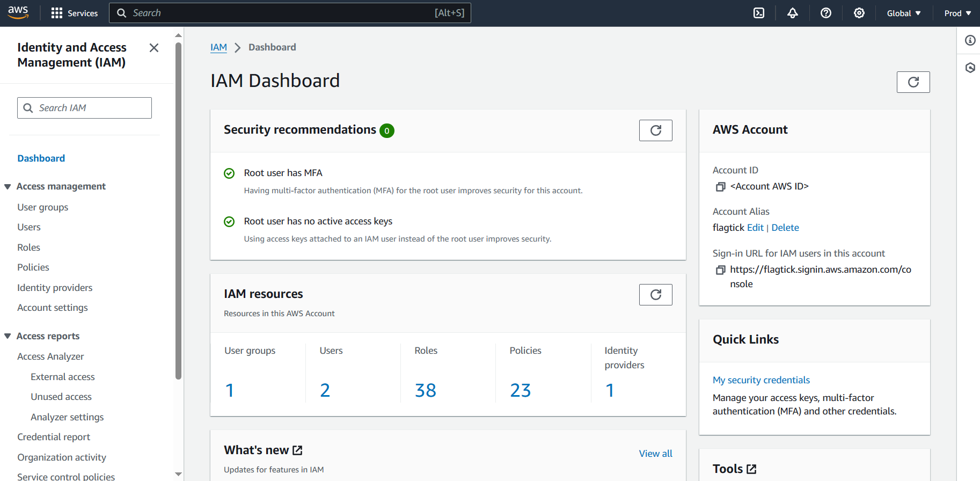Edit the flagtick account alias
The image size is (980, 481).
(755, 228)
